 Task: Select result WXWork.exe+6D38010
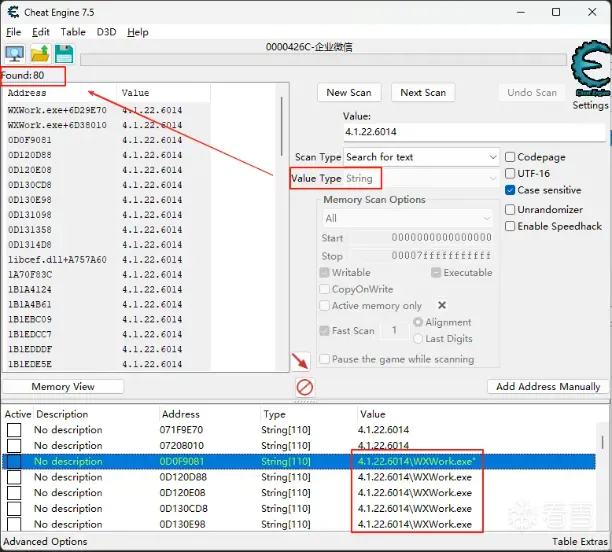click(x=105, y=125)
